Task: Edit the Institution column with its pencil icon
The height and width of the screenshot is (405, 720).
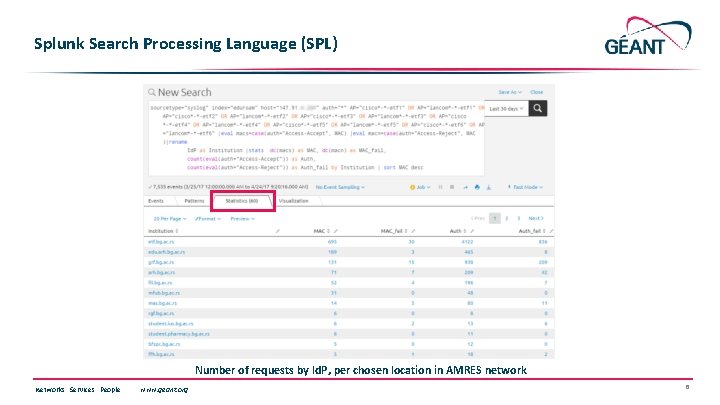Action: pos(277,231)
